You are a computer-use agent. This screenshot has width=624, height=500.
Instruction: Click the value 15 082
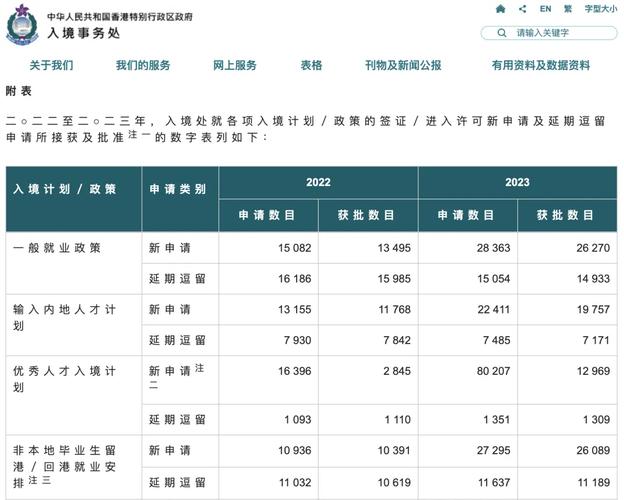point(294,248)
